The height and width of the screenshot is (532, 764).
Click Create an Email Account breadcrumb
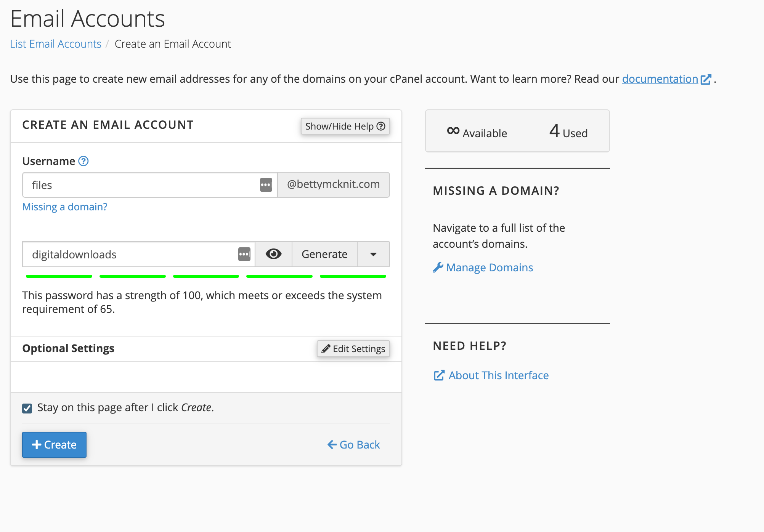(173, 44)
